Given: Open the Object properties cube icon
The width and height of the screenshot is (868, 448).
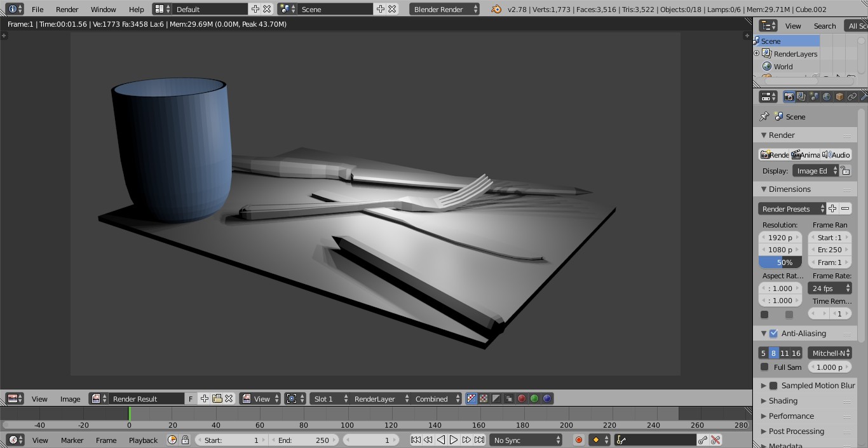Looking at the screenshot, I should (839, 97).
